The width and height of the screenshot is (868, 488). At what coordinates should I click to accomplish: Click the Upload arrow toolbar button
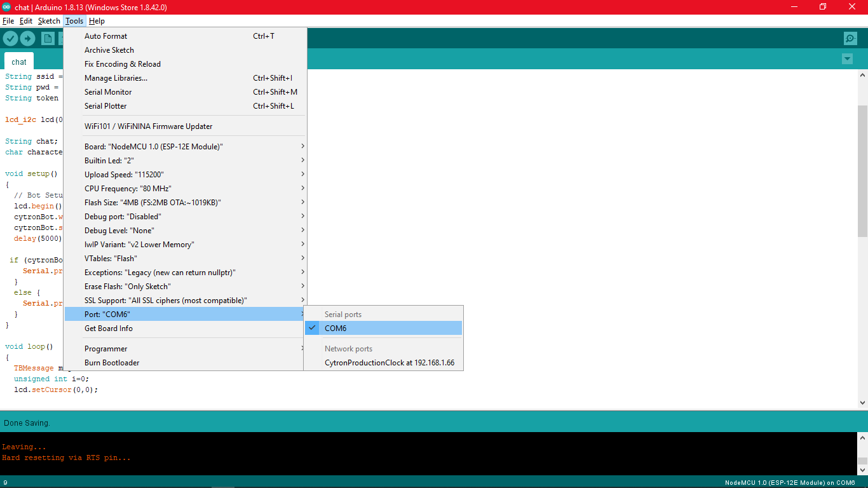click(27, 39)
